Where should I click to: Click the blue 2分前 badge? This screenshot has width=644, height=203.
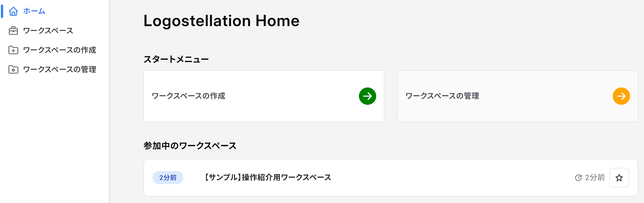[168, 178]
